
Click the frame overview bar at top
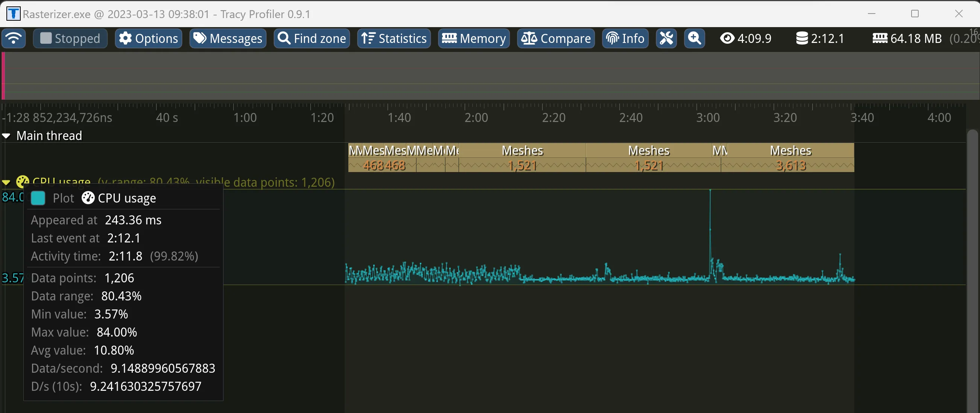click(x=490, y=76)
